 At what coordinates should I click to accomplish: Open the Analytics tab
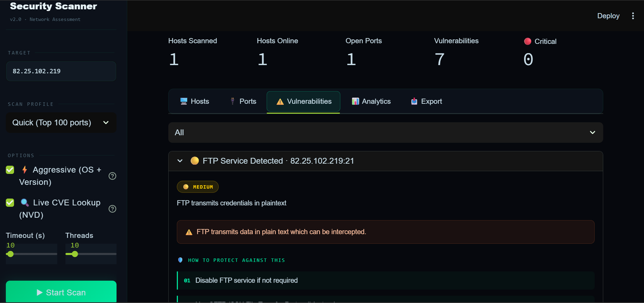(372, 101)
